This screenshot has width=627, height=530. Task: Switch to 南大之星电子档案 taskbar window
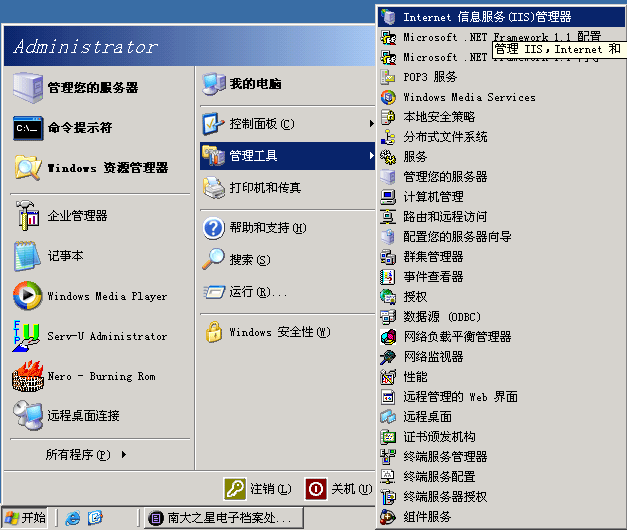[222, 518]
